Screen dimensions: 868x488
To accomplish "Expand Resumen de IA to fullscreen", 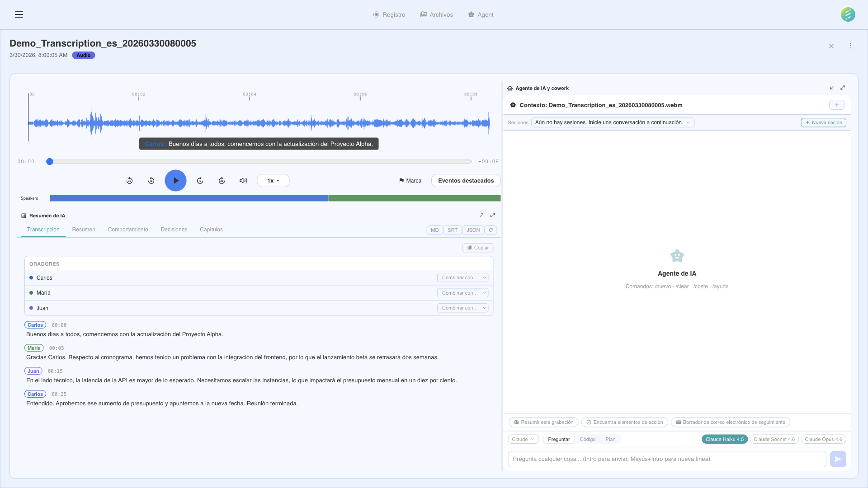I will [492, 215].
